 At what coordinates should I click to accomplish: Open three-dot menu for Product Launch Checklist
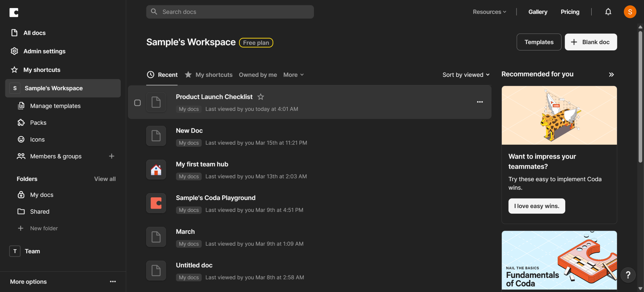pos(480,102)
